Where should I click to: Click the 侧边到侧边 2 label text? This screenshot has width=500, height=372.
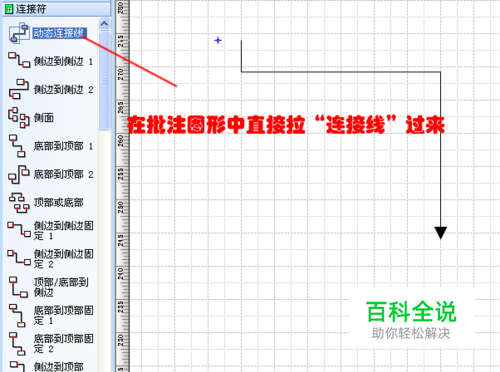[x=63, y=90]
